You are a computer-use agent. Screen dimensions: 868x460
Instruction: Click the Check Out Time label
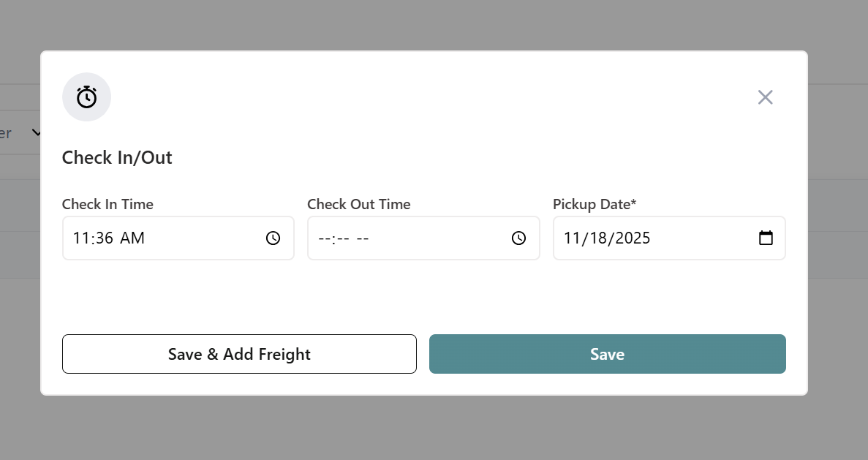[358, 204]
